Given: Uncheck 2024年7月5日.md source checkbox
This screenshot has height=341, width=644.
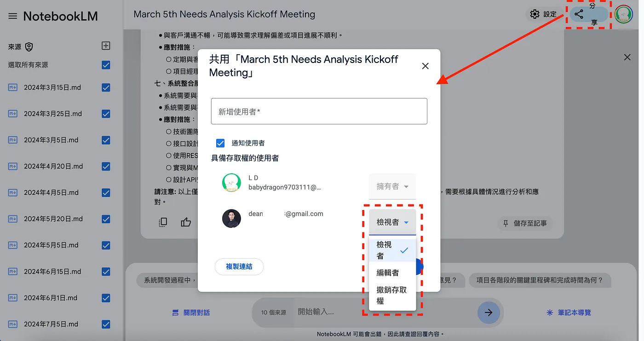Looking at the screenshot, I should [106, 324].
